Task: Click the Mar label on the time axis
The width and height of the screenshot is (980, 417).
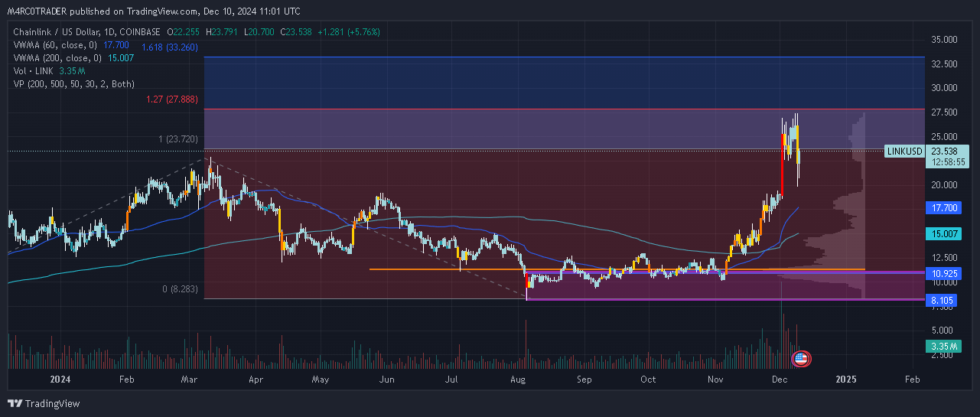Action: point(190,379)
